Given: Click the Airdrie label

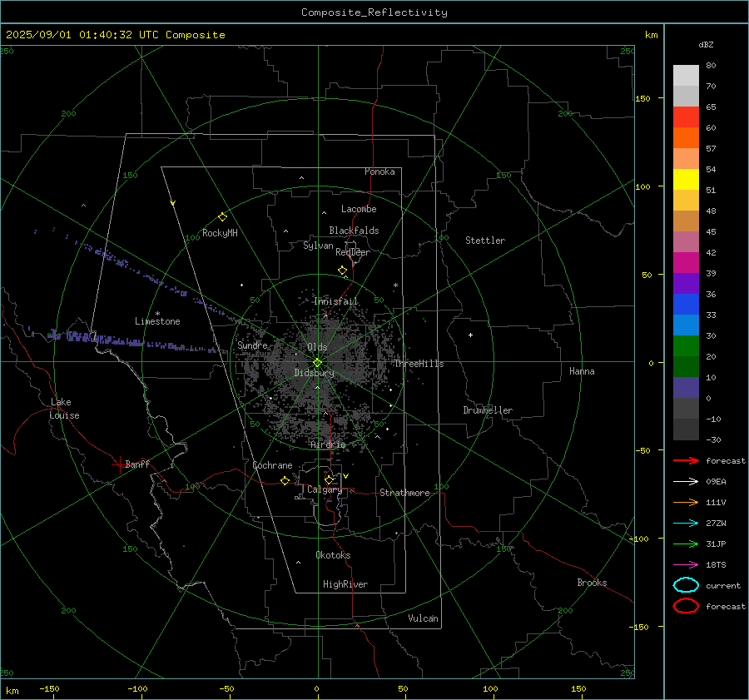Looking at the screenshot, I should click(328, 444).
